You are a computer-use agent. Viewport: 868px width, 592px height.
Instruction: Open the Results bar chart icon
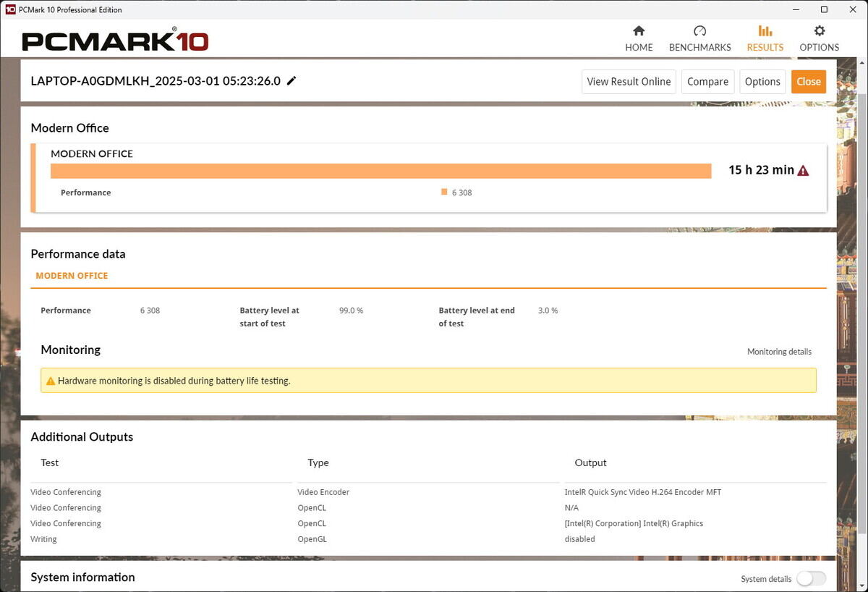coord(765,31)
